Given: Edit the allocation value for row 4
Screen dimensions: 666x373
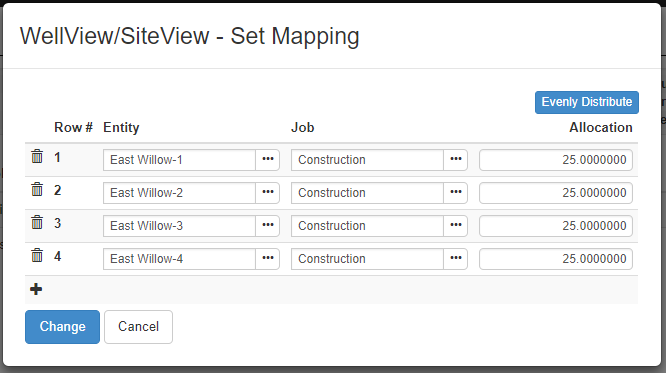Looking at the screenshot, I should (x=556, y=259).
